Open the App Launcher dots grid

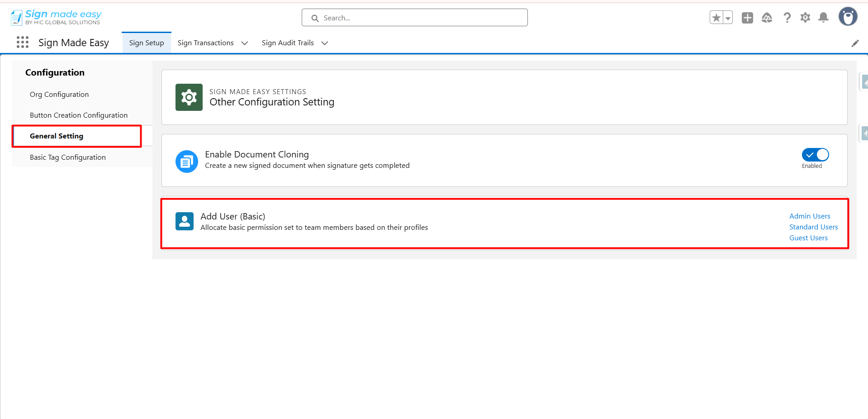point(23,43)
